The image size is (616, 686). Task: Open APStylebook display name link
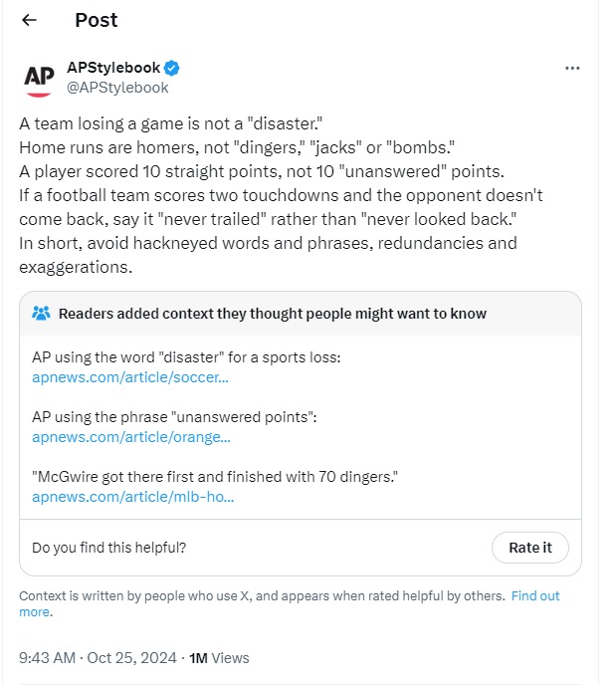[x=112, y=68]
